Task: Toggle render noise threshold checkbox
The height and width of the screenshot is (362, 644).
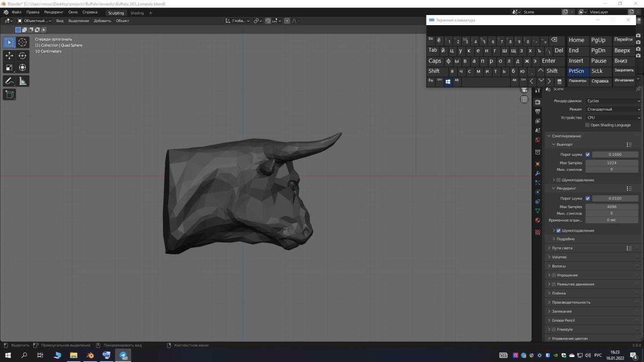Action: click(588, 199)
